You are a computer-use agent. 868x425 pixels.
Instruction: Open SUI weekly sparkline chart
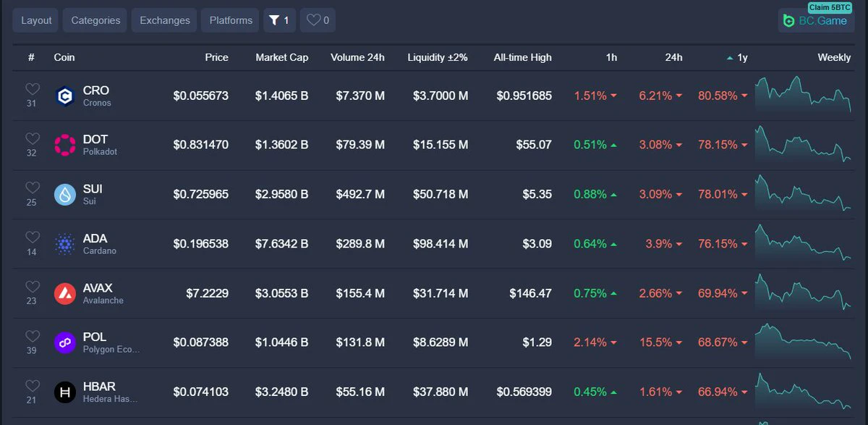[x=803, y=193]
